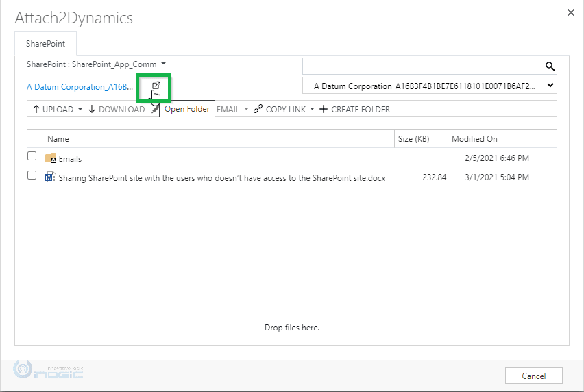Click the DOWNLOAD toolbar button
584x392 pixels.
pos(117,109)
